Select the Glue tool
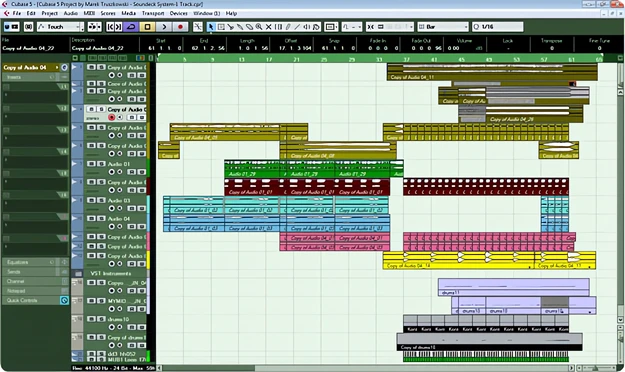Viewport: 625px width, 372px height. tap(240, 27)
